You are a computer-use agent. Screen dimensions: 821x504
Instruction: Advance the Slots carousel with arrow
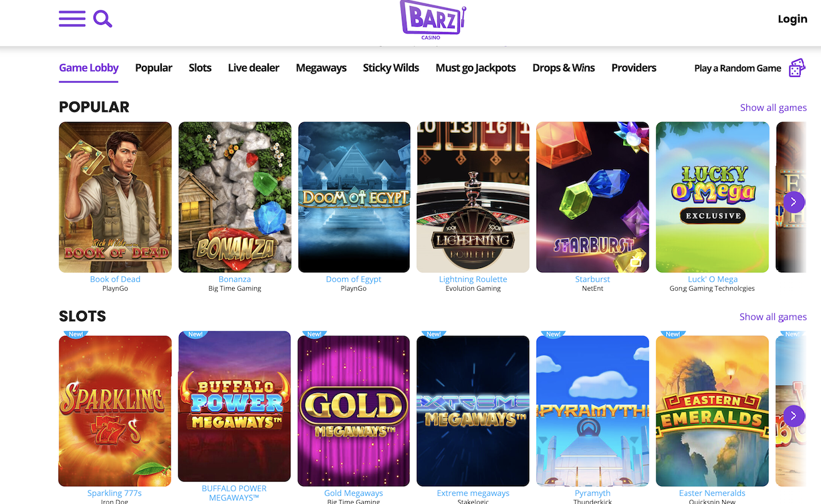point(794,416)
